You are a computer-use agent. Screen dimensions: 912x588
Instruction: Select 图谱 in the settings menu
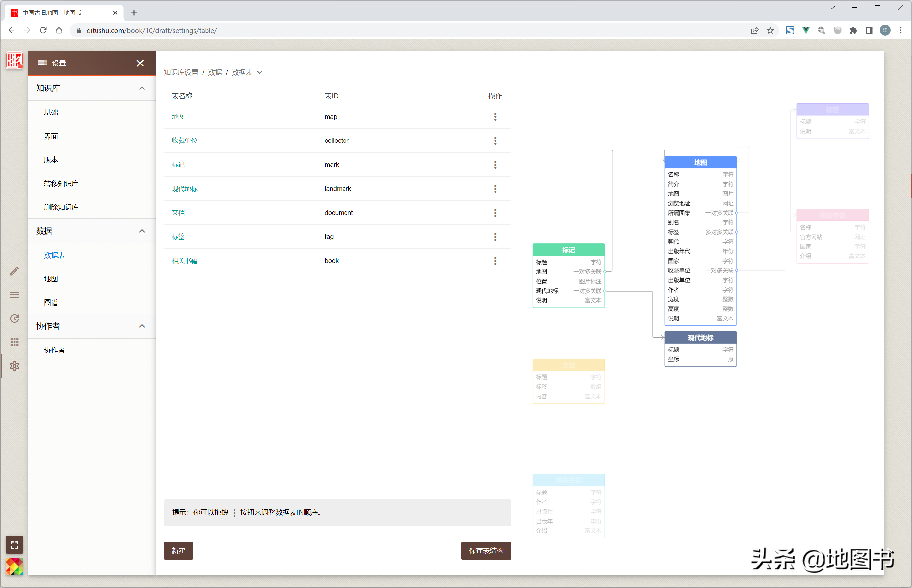[51, 302]
